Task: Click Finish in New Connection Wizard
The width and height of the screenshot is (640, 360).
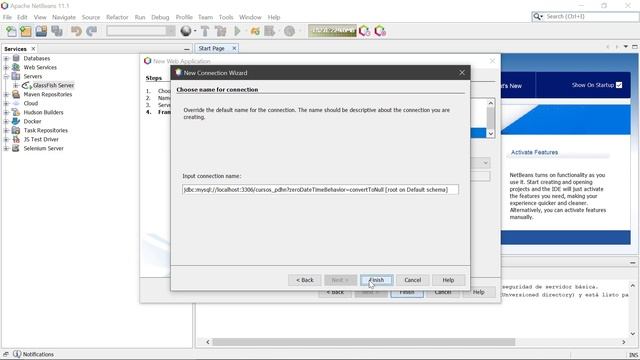Action: tap(376, 280)
